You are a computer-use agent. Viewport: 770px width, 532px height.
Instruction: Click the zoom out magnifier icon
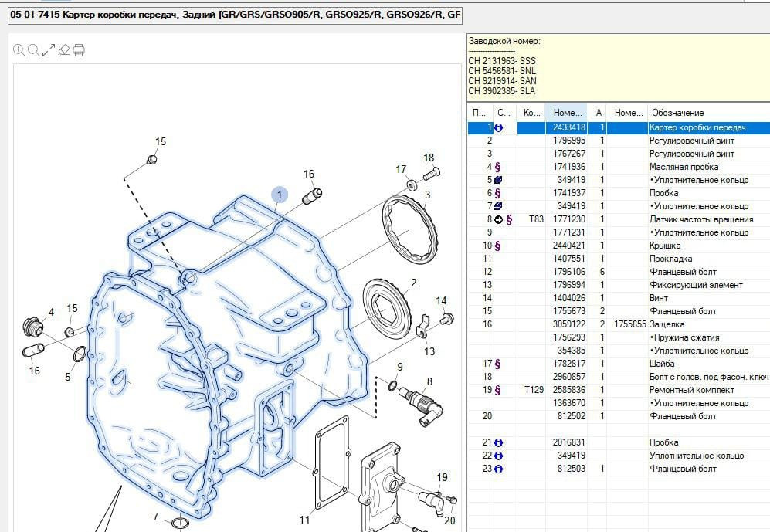coord(33,50)
